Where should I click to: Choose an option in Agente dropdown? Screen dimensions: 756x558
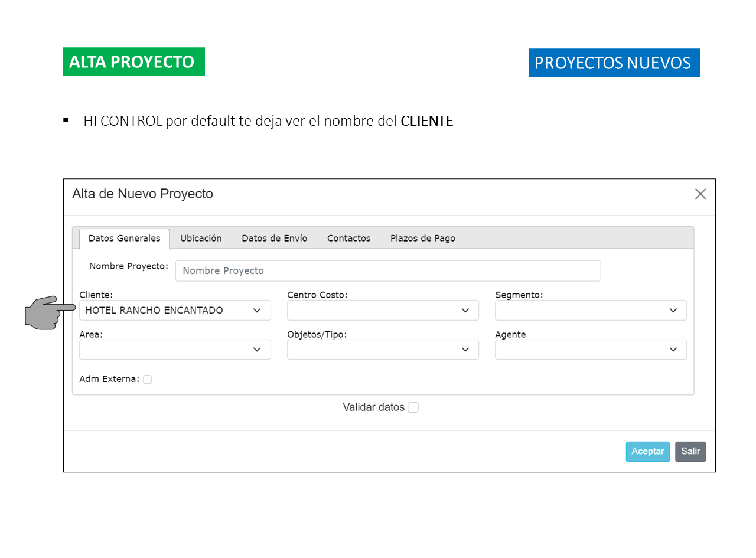591,350
